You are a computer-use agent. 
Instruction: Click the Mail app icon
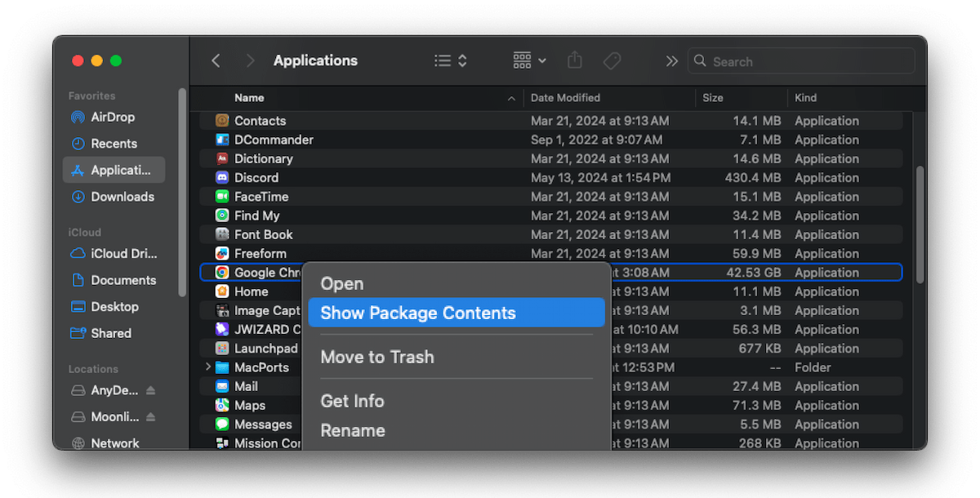(x=222, y=386)
